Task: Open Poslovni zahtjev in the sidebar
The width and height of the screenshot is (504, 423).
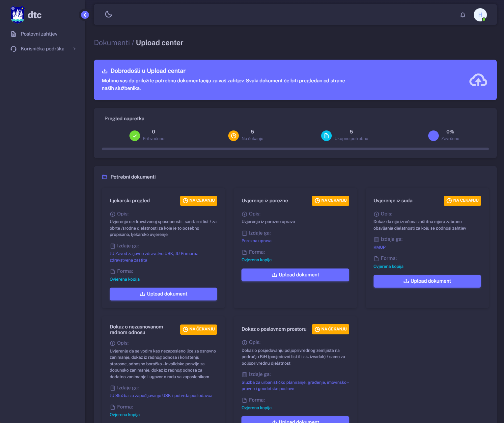Action: click(x=39, y=34)
